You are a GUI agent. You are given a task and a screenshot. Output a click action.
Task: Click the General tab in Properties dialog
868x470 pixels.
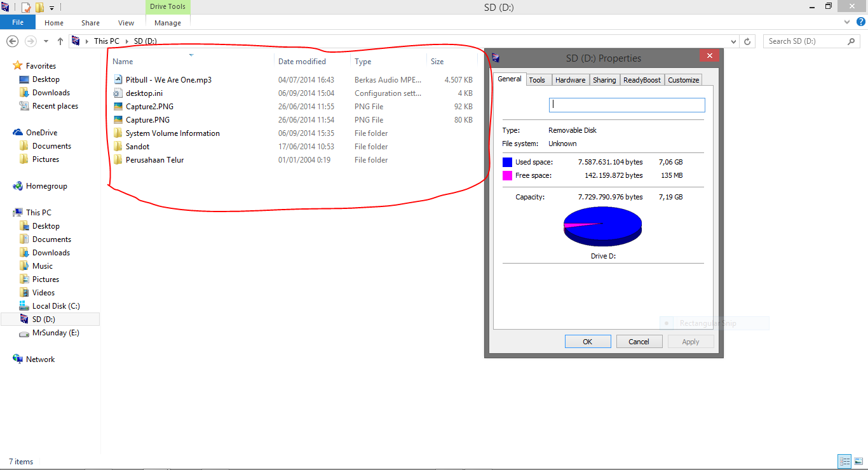pyautogui.click(x=510, y=79)
